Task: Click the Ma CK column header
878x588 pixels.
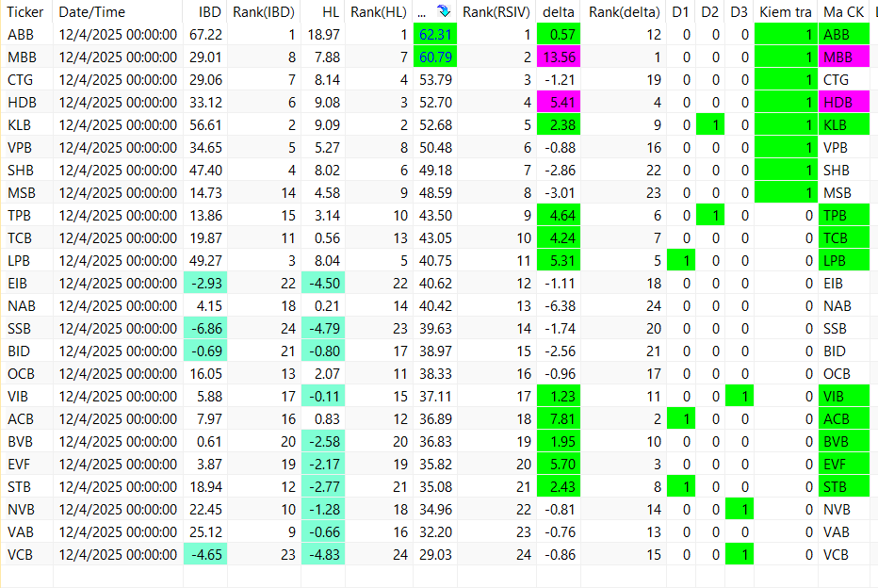Action: (x=844, y=11)
